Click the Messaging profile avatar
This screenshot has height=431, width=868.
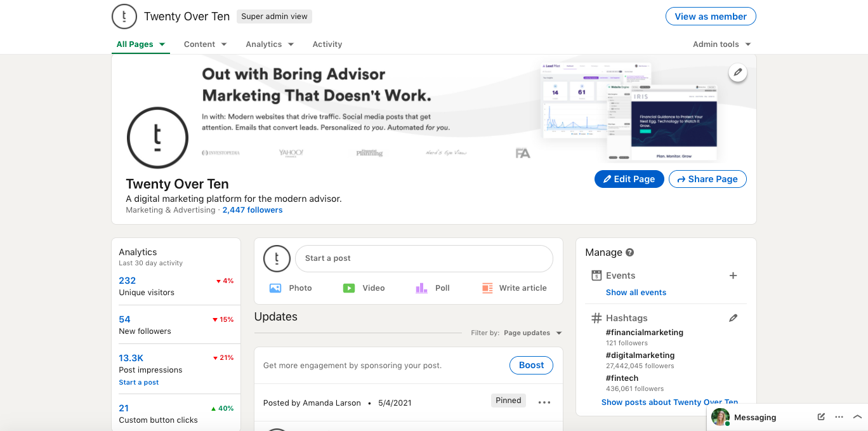coord(720,417)
